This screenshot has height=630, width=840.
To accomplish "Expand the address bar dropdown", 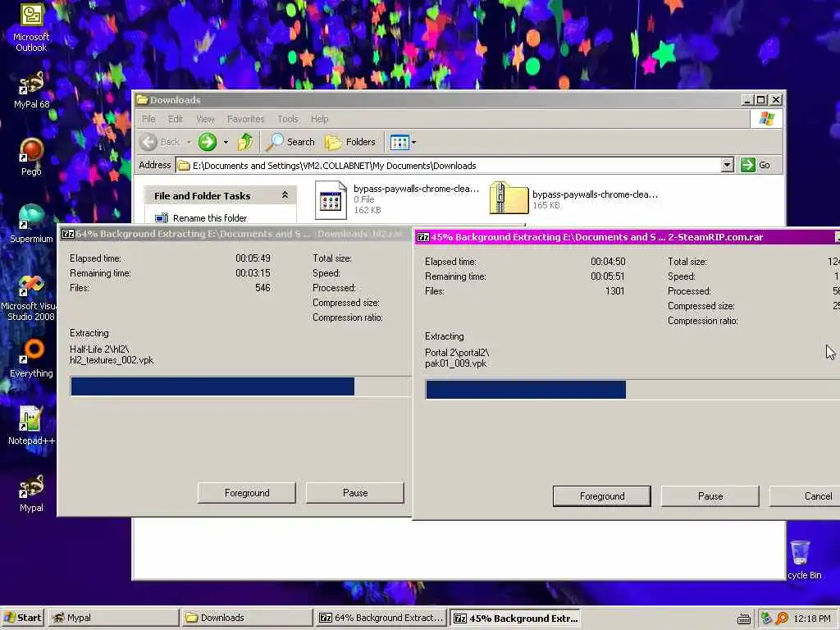I will click(x=727, y=165).
